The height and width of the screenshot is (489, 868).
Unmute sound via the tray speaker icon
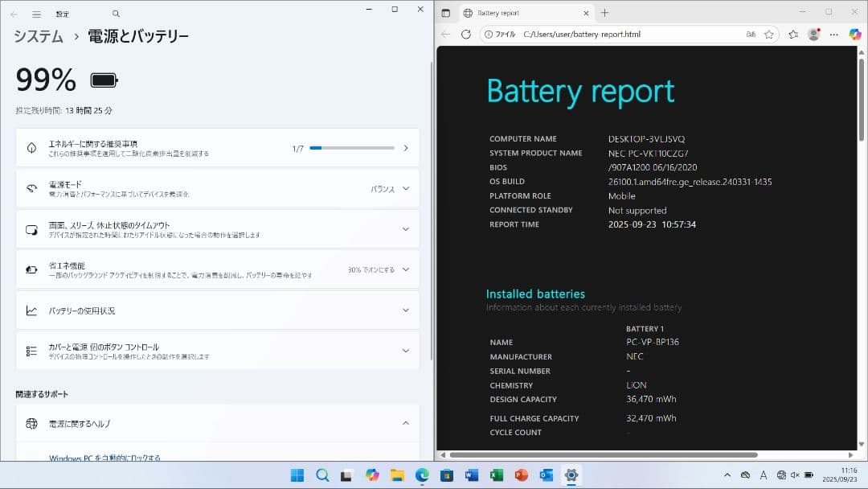pos(794,475)
